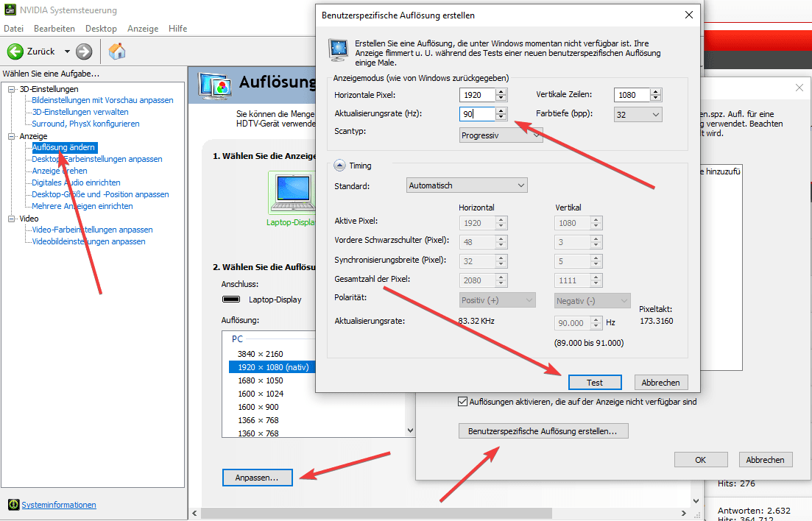This screenshot has width=812, height=521.
Task: Collapse the Anzeige tree node
Action: pyautogui.click(x=11, y=136)
